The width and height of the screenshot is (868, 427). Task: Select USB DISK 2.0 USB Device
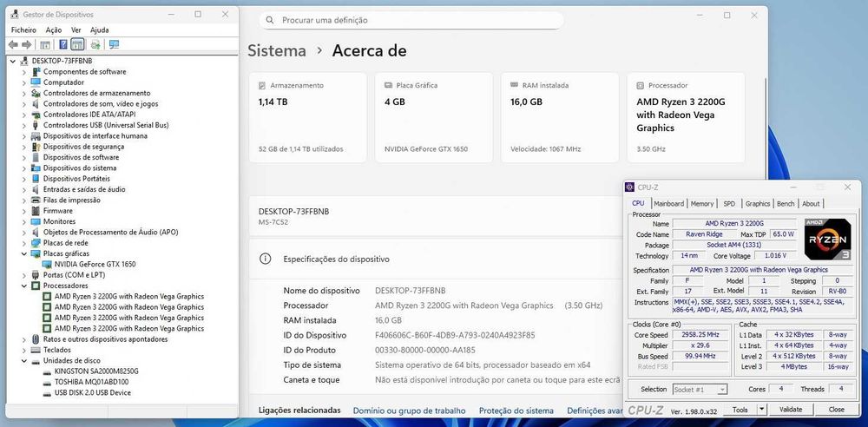93,392
